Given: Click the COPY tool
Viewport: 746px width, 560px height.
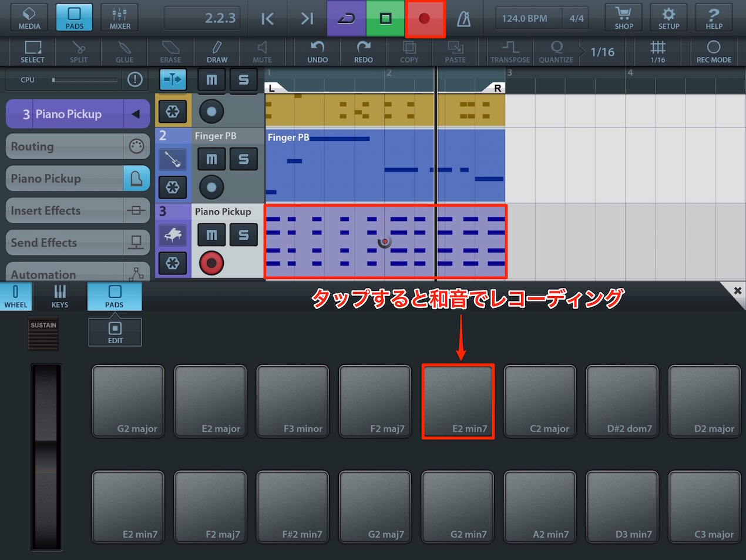Looking at the screenshot, I should (409, 52).
